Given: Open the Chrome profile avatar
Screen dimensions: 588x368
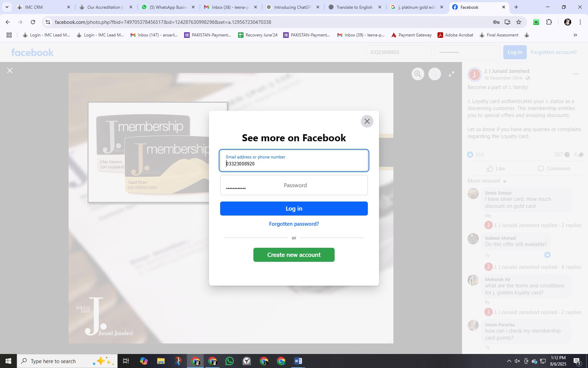Looking at the screenshot, I should [x=567, y=22].
